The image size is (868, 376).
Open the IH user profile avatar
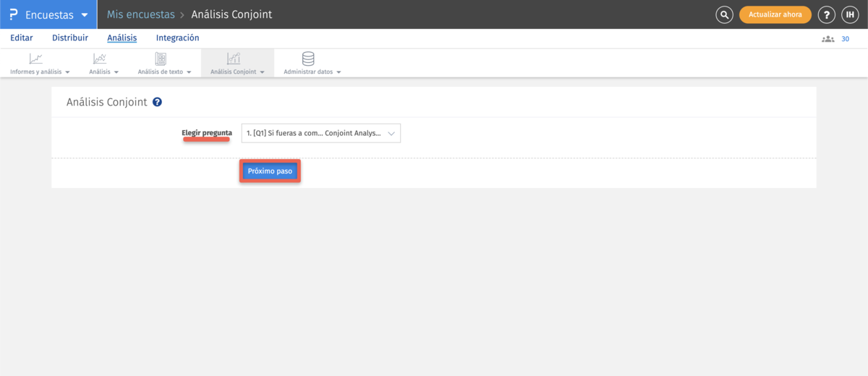(x=850, y=14)
